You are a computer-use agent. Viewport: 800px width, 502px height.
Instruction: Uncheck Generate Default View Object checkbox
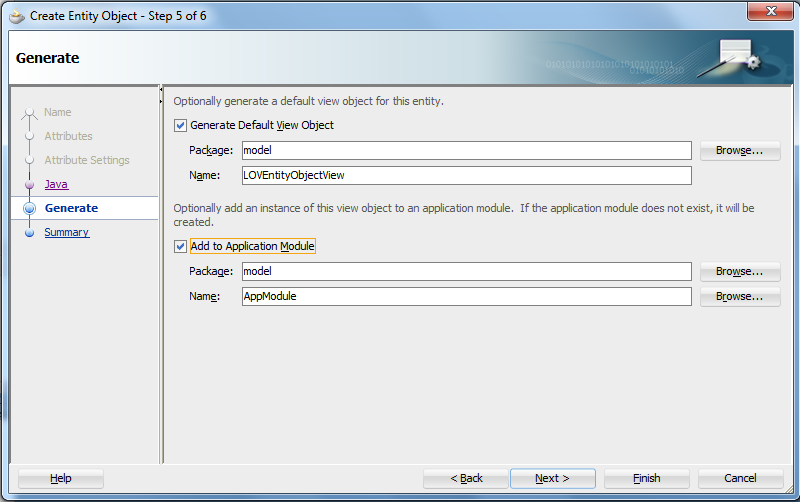click(x=180, y=126)
